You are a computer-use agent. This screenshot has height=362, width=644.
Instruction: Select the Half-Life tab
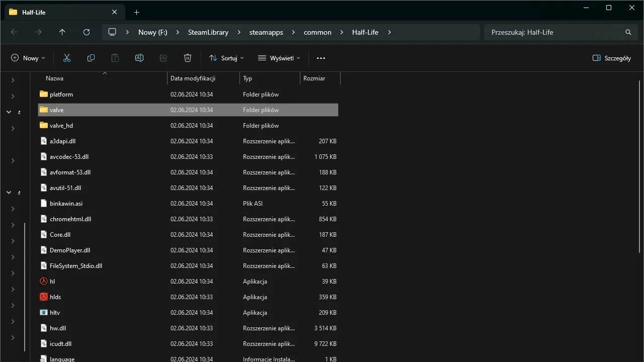(x=63, y=12)
